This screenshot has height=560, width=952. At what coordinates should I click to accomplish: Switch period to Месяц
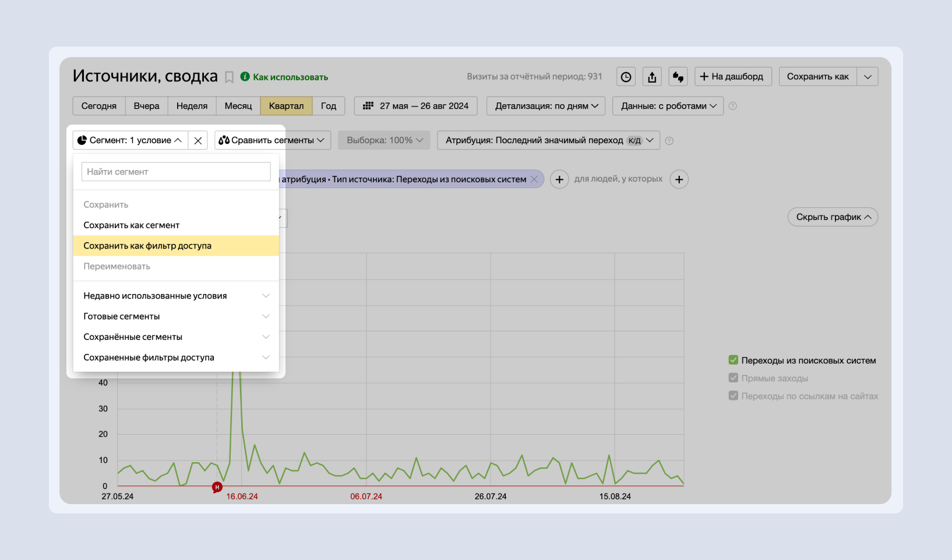click(238, 106)
